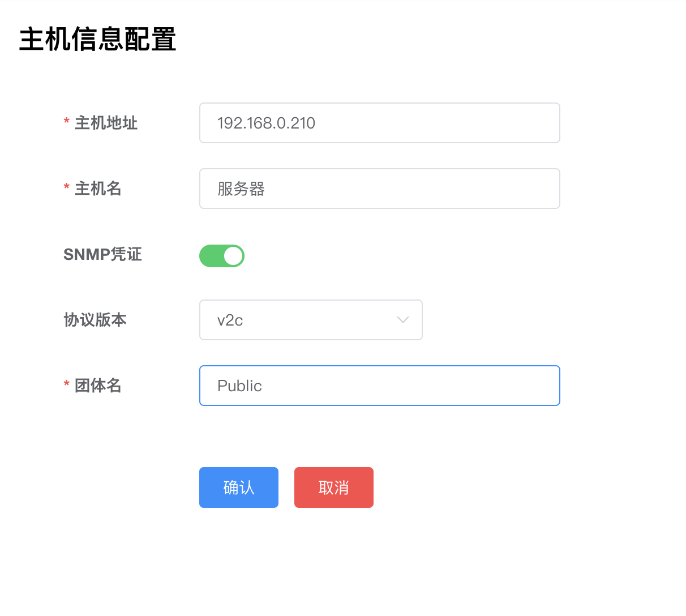Click the 协议版本 label
686x616 pixels.
[95, 320]
